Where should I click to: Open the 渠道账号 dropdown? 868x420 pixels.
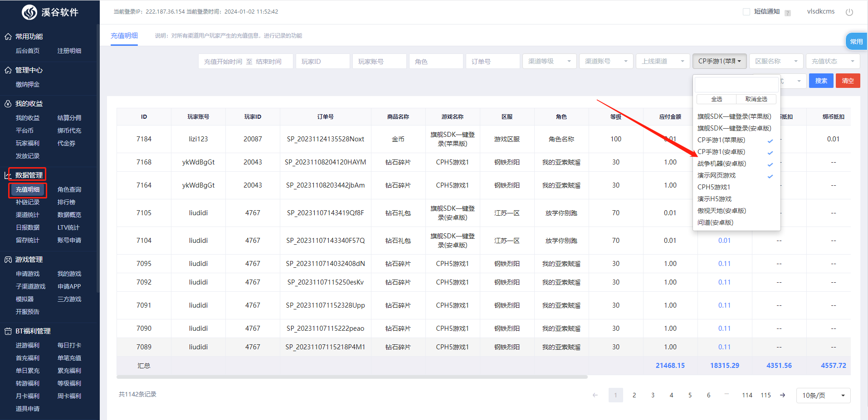(x=606, y=61)
